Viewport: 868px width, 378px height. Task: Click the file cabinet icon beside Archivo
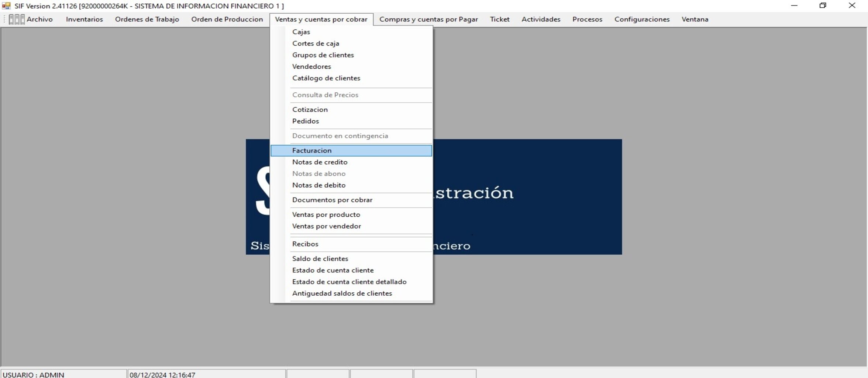point(17,19)
